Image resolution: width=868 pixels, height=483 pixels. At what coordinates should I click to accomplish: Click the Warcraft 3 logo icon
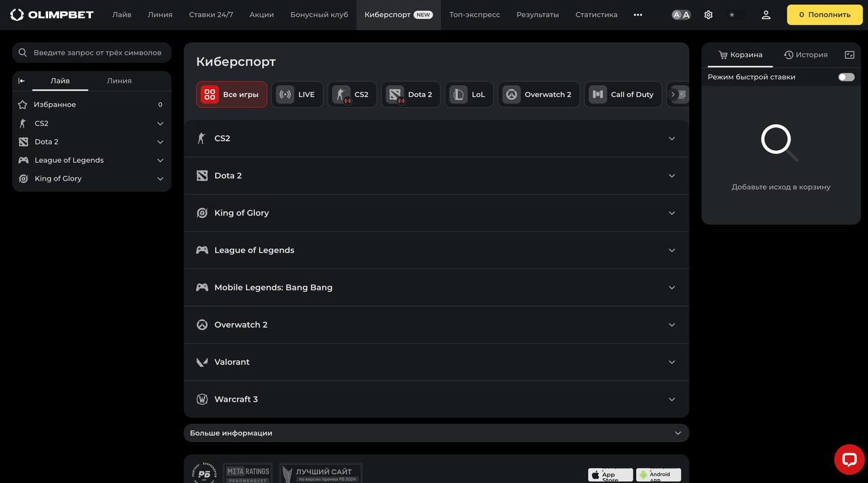pos(202,400)
